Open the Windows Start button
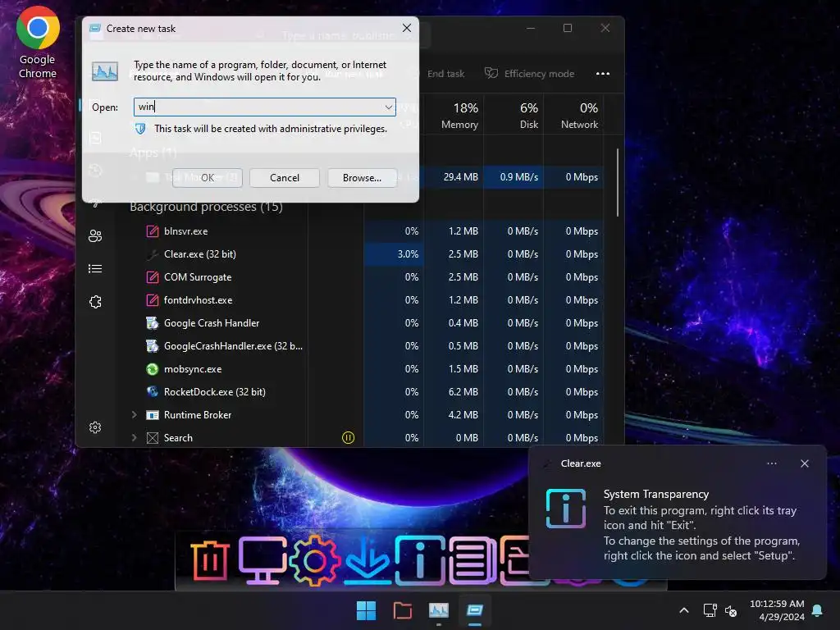840x630 pixels. pyautogui.click(x=367, y=610)
